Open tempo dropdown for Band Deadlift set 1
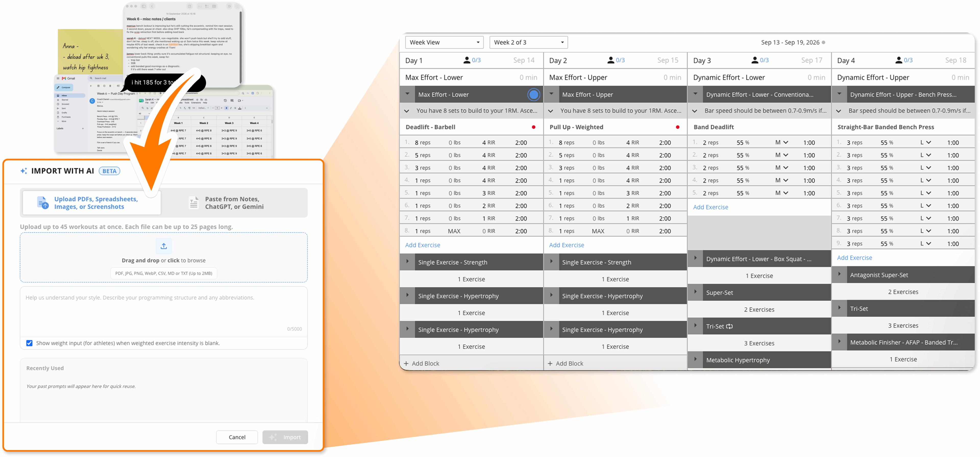Screen dimensions: 980x457 [781, 142]
